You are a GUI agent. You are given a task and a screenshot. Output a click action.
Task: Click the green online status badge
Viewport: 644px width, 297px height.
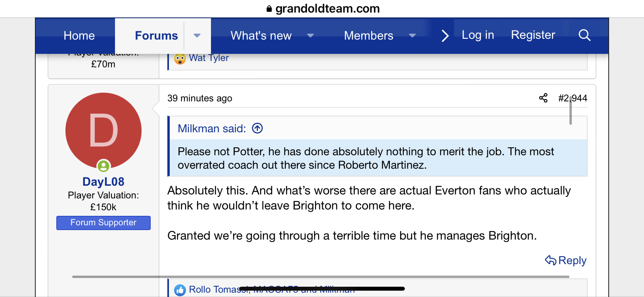click(103, 166)
